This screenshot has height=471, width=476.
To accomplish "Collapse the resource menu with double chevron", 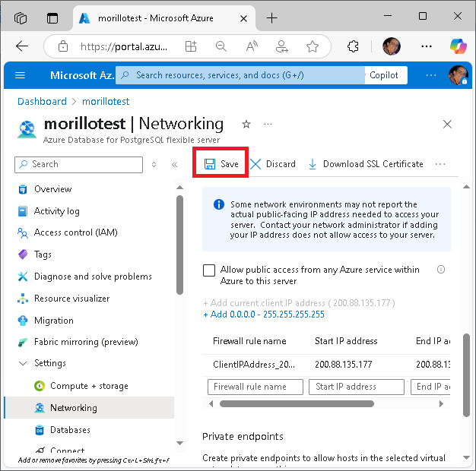I will [x=175, y=164].
